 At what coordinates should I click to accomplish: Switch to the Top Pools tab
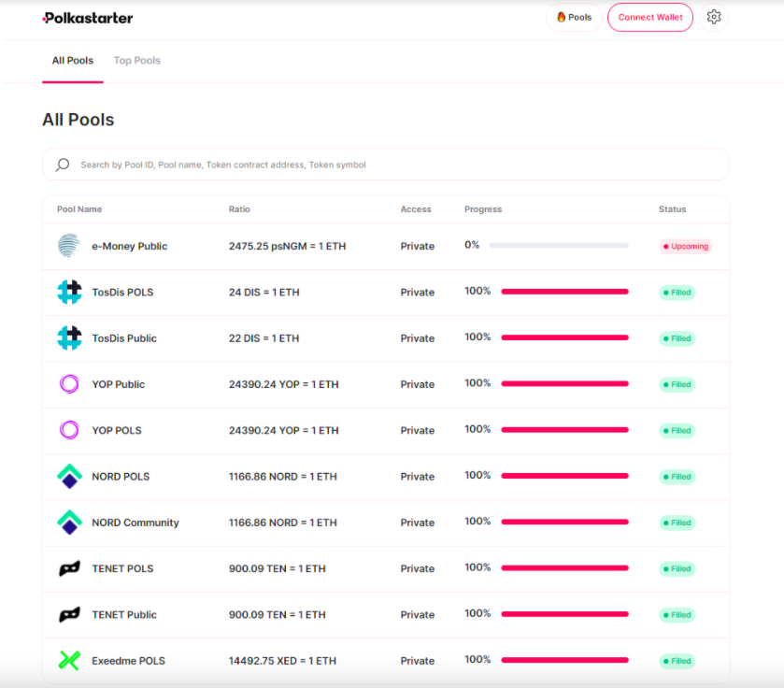(137, 61)
